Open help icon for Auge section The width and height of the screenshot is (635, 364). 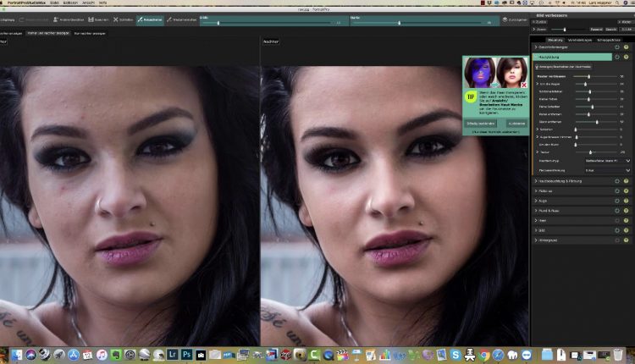626,201
